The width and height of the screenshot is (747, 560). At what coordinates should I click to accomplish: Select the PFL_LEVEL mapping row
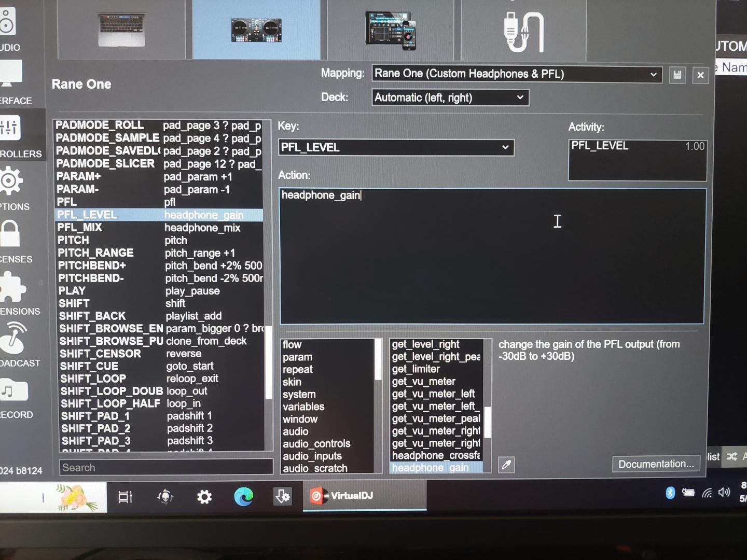click(159, 215)
